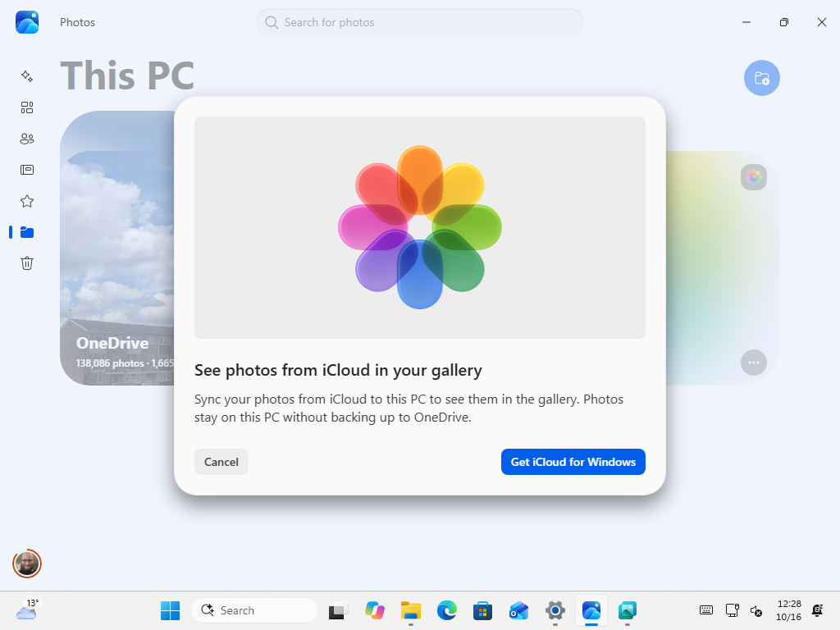This screenshot has width=840, height=630.
Task: Open the teal image app on taskbar
Action: tap(628, 610)
